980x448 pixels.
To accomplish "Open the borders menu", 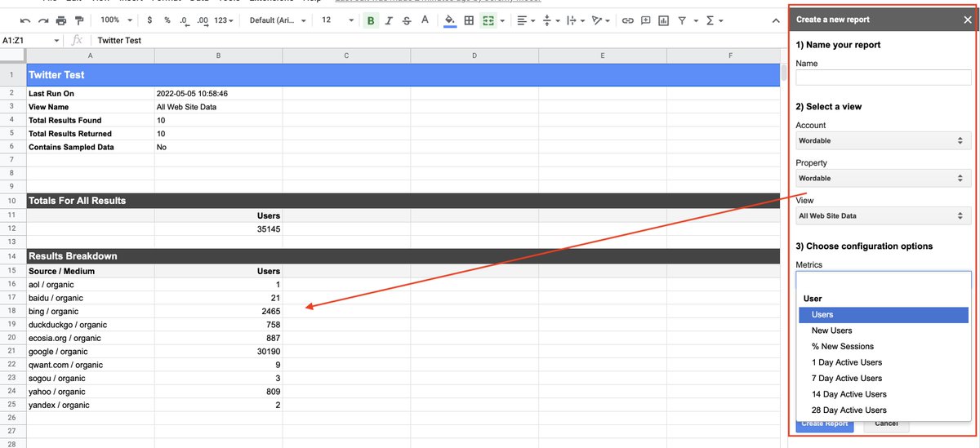I will [x=469, y=20].
